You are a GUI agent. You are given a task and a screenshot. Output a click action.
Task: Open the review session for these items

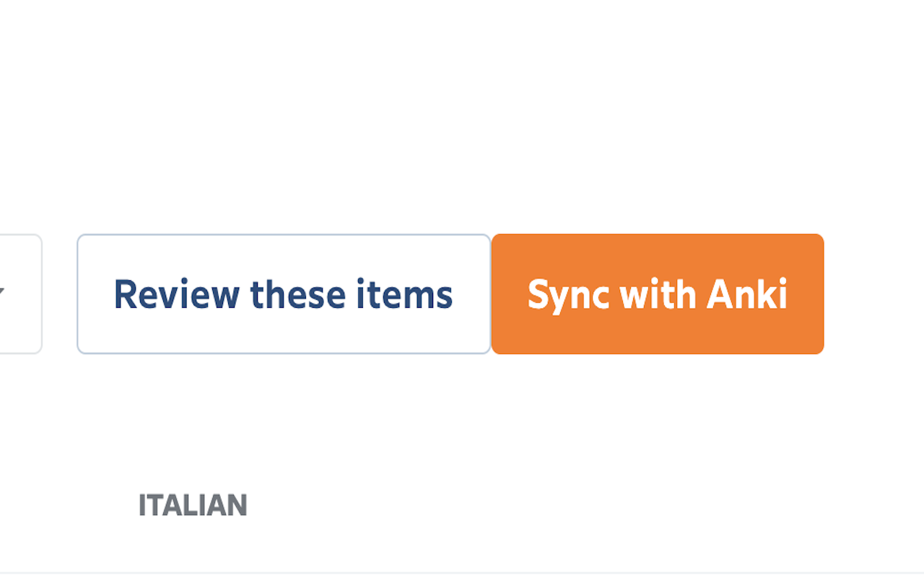[x=284, y=294]
